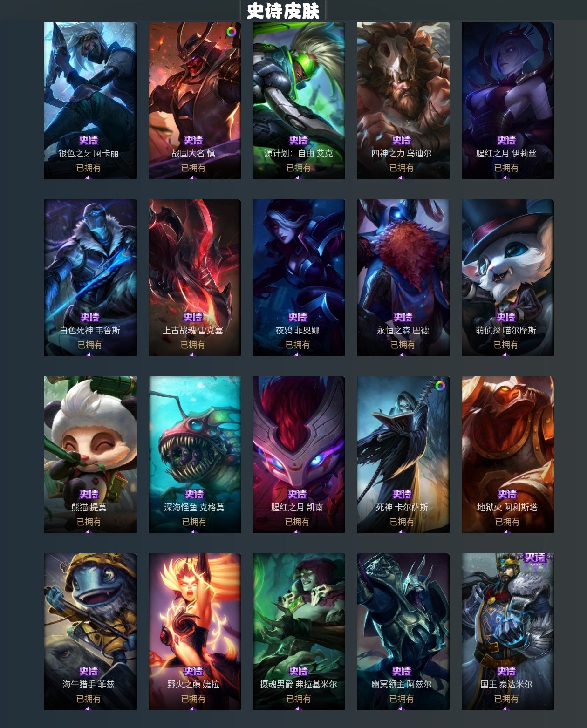Click the 史诗 tier label on 熊猫 提莫

[89, 494]
